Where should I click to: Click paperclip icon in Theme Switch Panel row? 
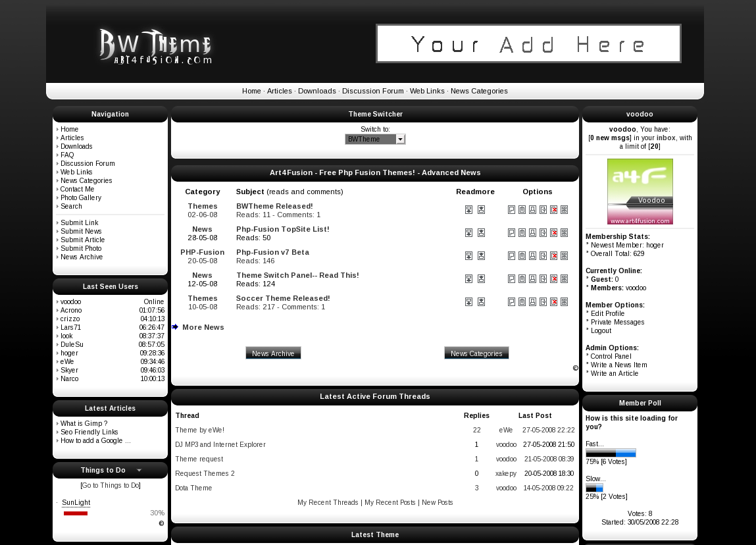click(x=522, y=279)
